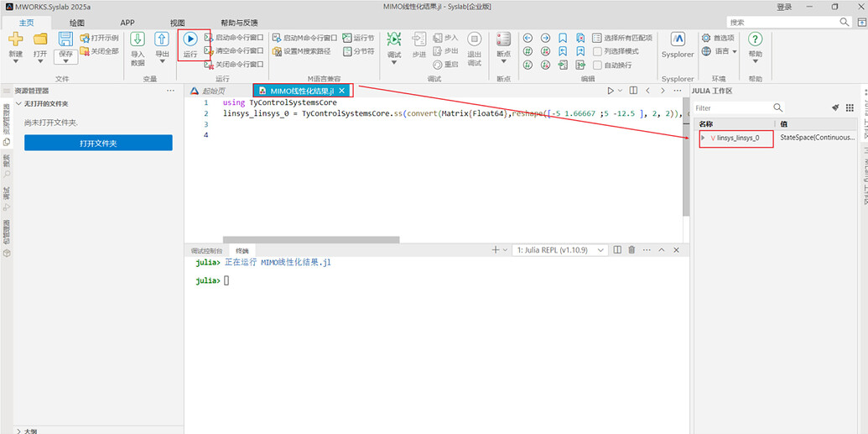Click the navigate back arrow in the edit group
Screen dimensions: 868x434
[528, 38]
